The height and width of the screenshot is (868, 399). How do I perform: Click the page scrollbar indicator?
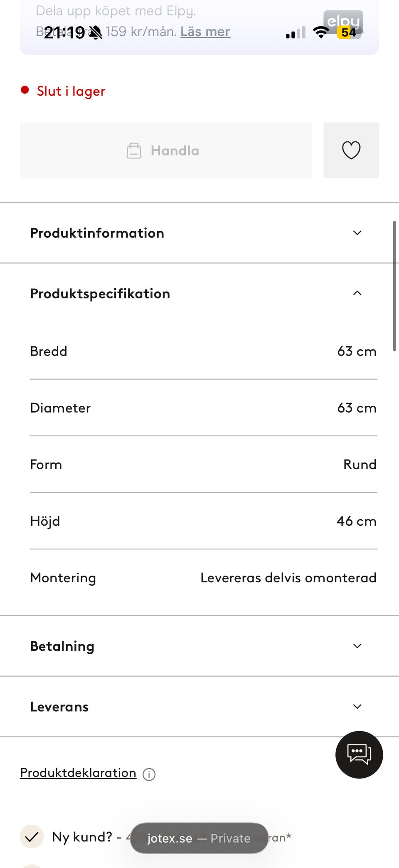[x=394, y=286]
